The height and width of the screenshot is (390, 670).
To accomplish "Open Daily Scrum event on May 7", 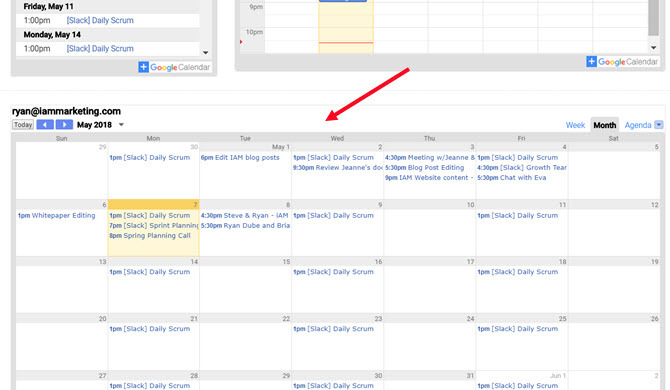I will point(150,216).
